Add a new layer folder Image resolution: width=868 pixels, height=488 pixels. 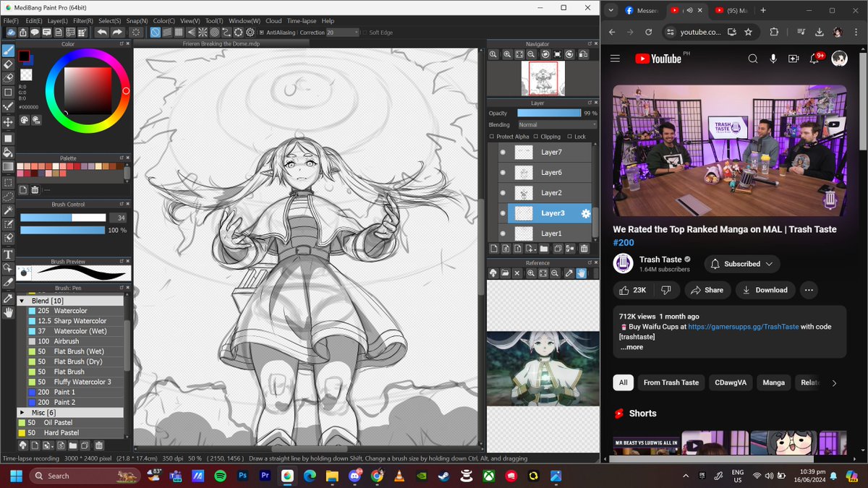[543, 249]
